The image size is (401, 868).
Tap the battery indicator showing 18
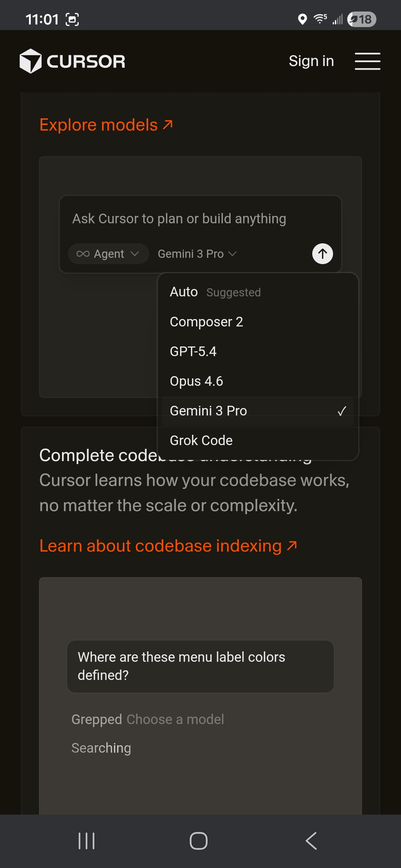pyautogui.click(x=362, y=19)
